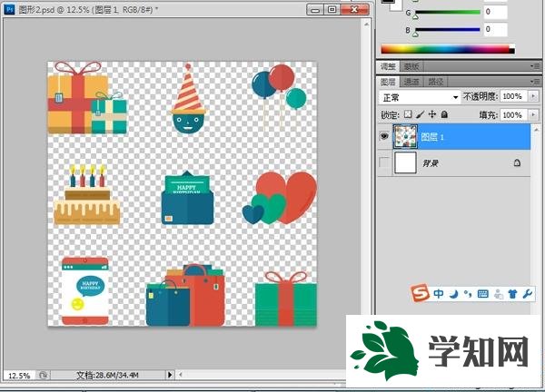Open the shirt skin icon on IME bar
The image size is (545, 392).
[x=512, y=294]
